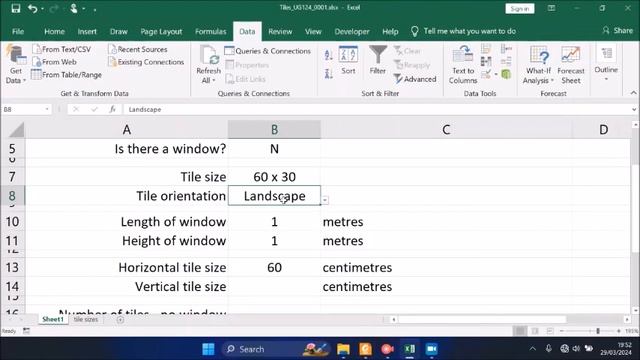This screenshot has width=640, height=360.
Task: Open the File tab
Action: click(x=18, y=31)
